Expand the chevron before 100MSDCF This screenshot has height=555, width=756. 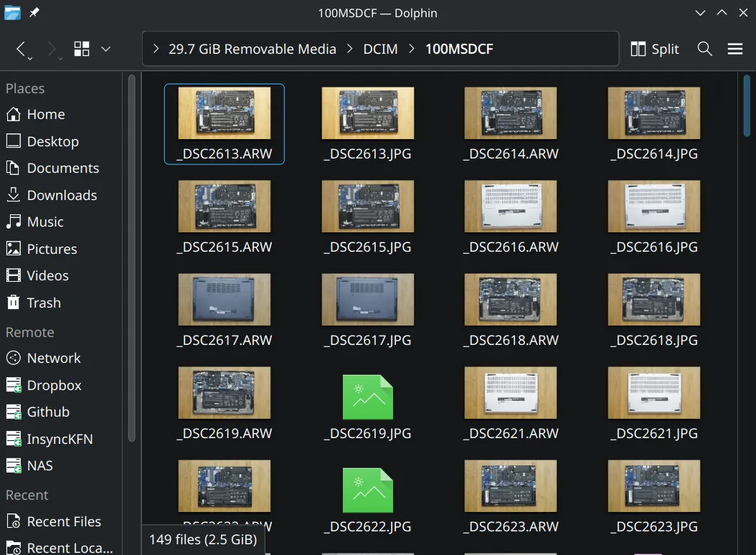pyautogui.click(x=411, y=49)
